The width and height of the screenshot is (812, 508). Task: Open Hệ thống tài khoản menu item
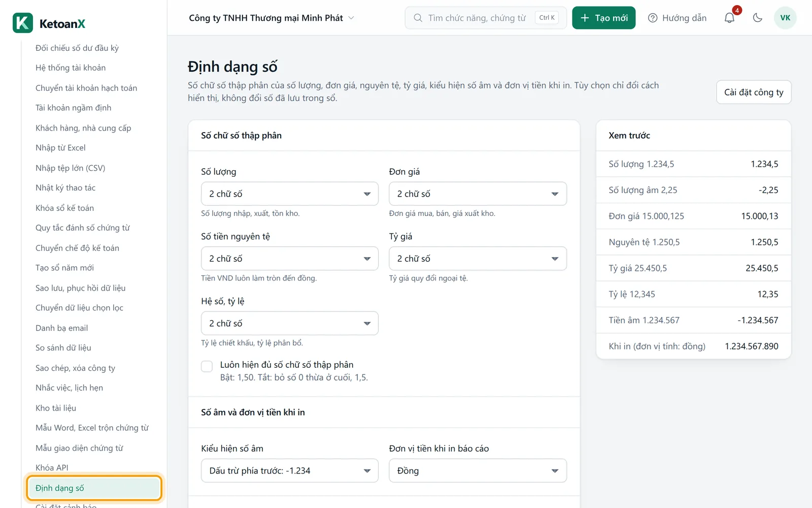[71, 68]
